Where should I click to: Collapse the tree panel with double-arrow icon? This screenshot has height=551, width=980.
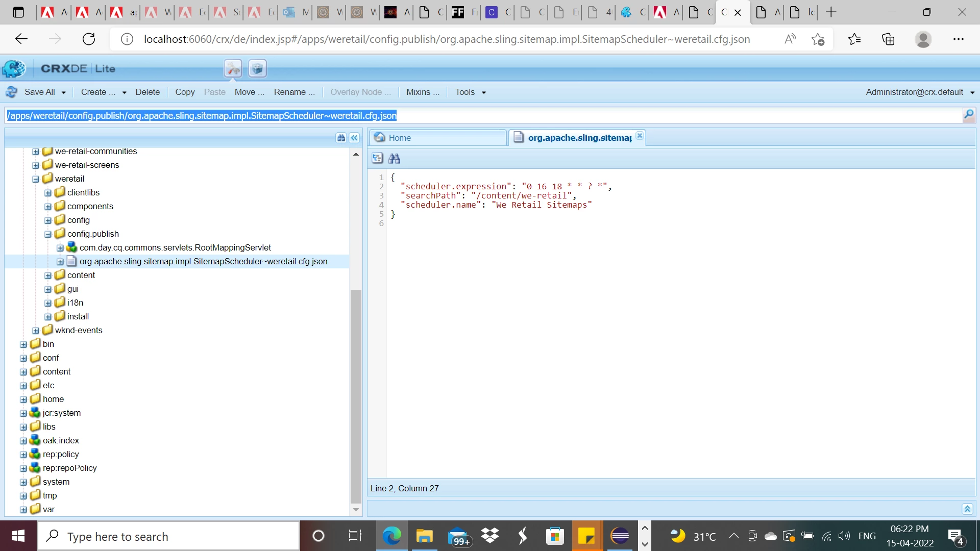(354, 138)
